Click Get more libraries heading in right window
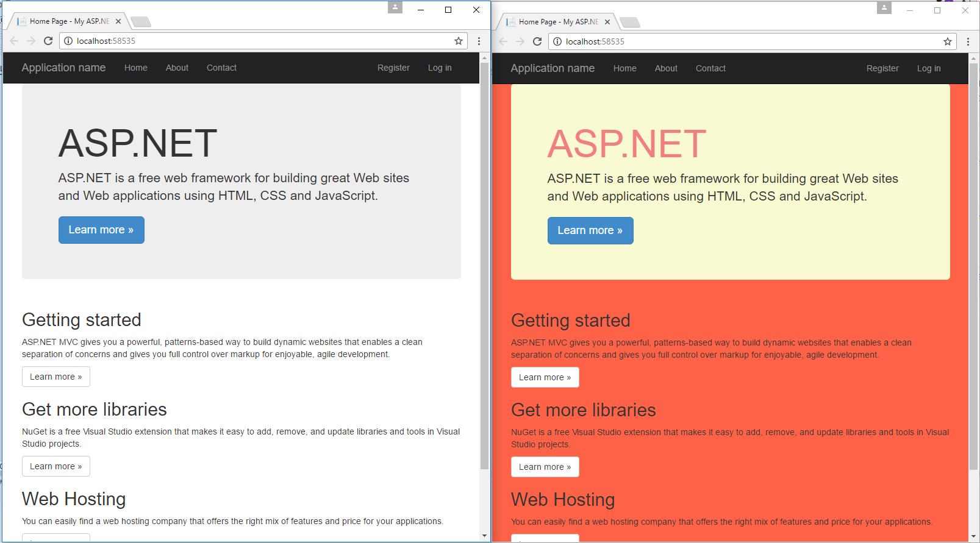The height and width of the screenshot is (543, 980). click(x=584, y=410)
